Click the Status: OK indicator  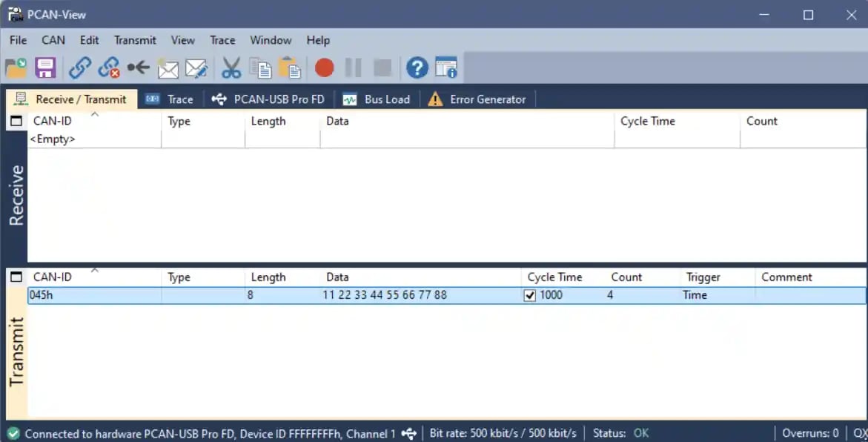point(620,433)
